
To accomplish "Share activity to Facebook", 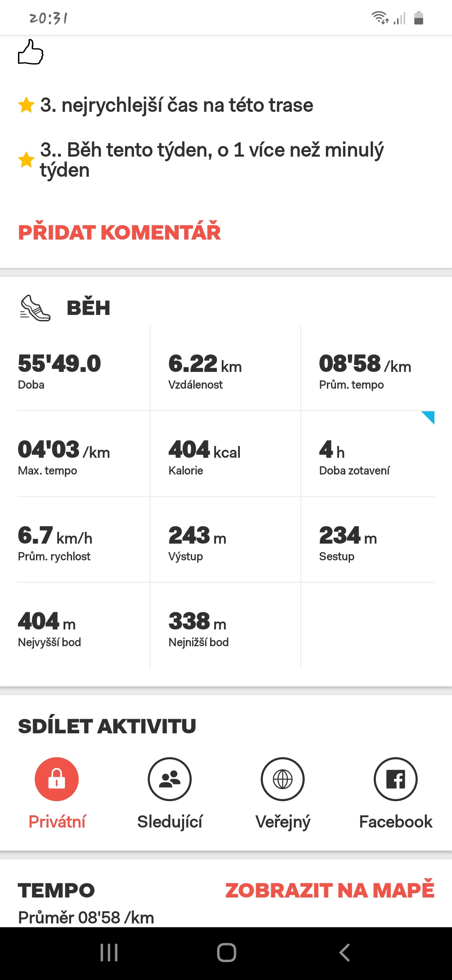I will 395,779.
